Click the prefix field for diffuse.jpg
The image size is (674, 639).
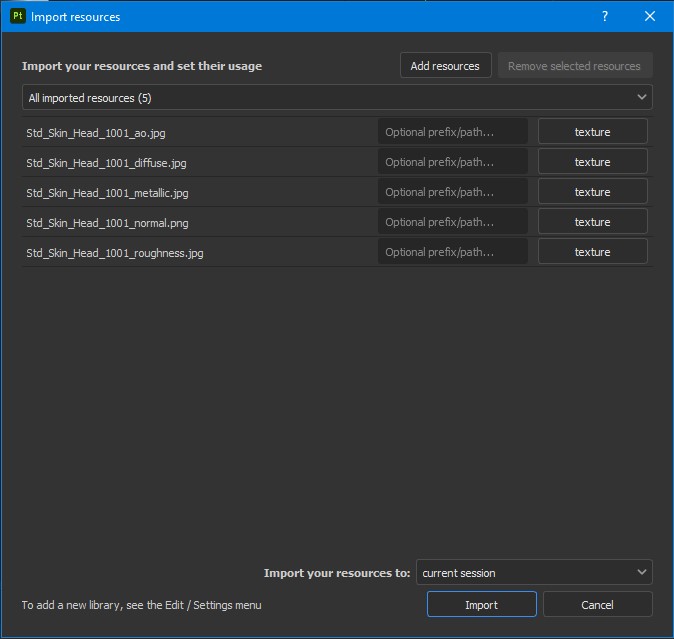(x=452, y=162)
